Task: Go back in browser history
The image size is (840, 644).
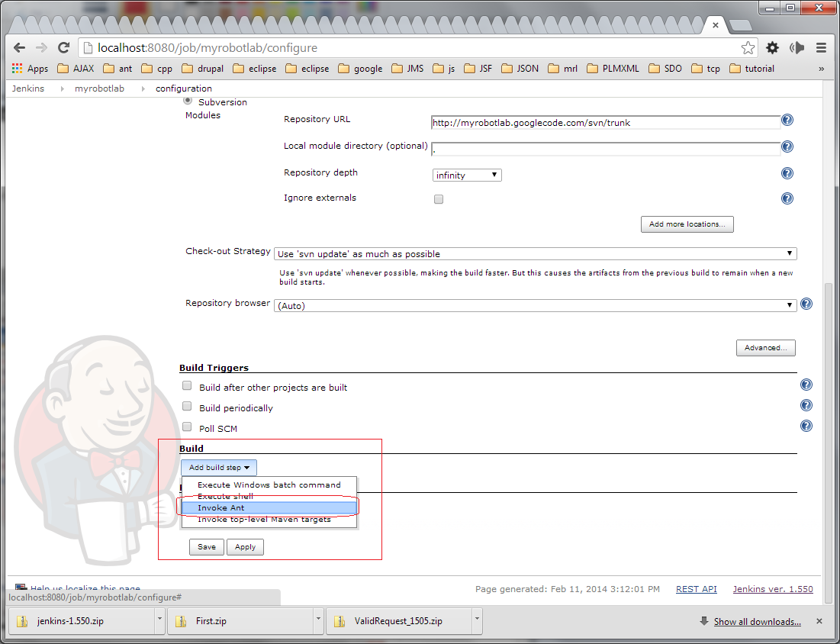Action: click(19, 47)
